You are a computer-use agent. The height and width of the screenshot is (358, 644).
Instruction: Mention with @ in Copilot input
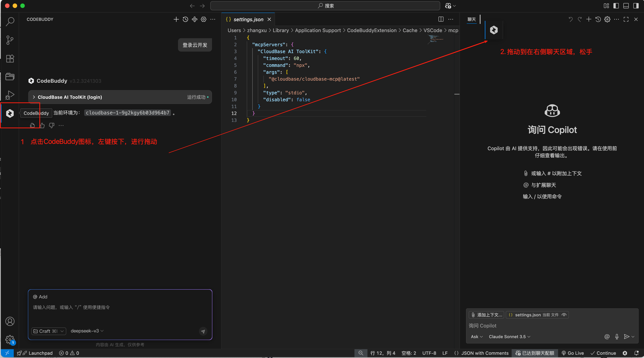pyautogui.click(x=607, y=336)
